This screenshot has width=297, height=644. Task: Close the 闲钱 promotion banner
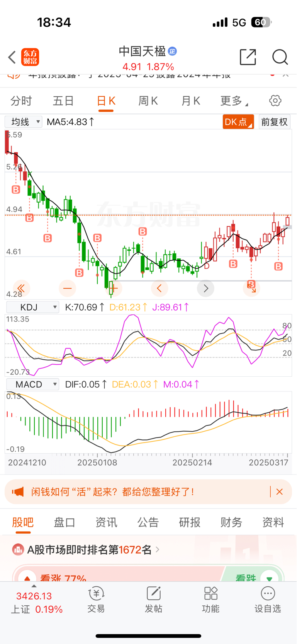[280, 492]
